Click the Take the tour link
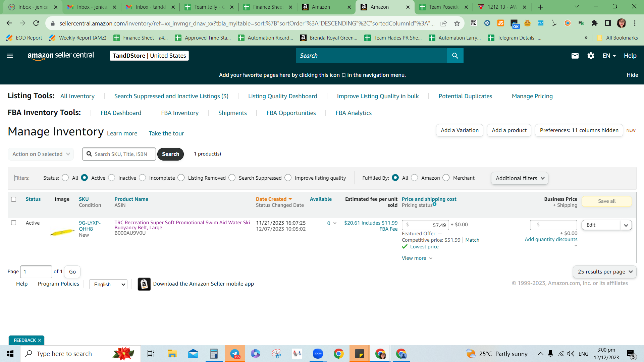This screenshot has width=644, height=362. point(166,133)
